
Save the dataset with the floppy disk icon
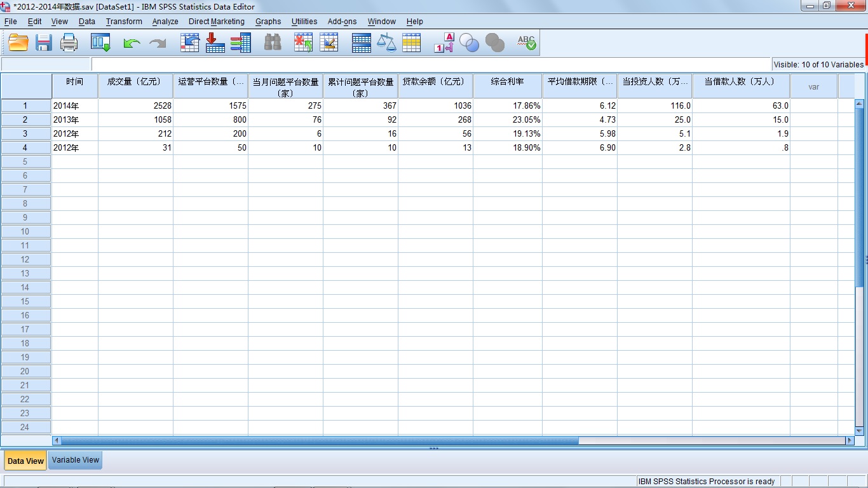[x=43, y=43]
